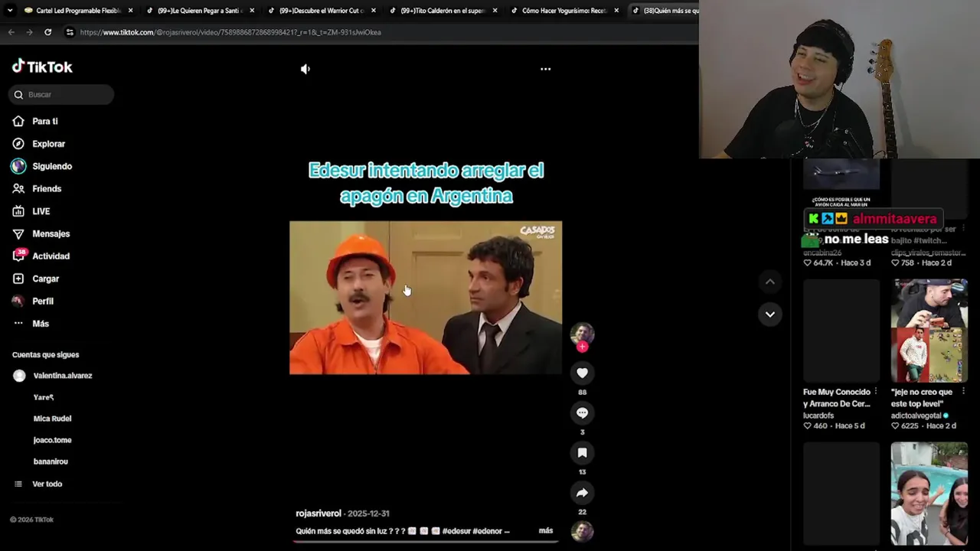Screen dimensions: 980x551
Task: Open joaco.tome followed account
Action: pos(52,440)
